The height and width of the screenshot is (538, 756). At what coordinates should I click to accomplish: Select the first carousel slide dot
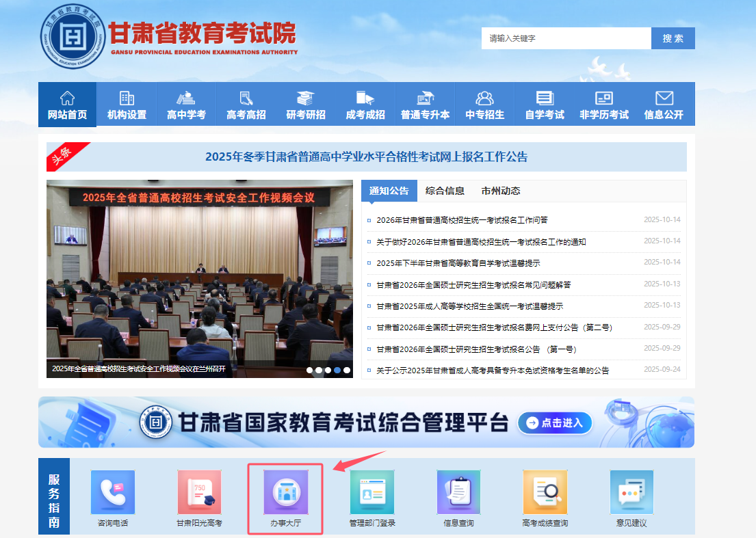point(310,370)
